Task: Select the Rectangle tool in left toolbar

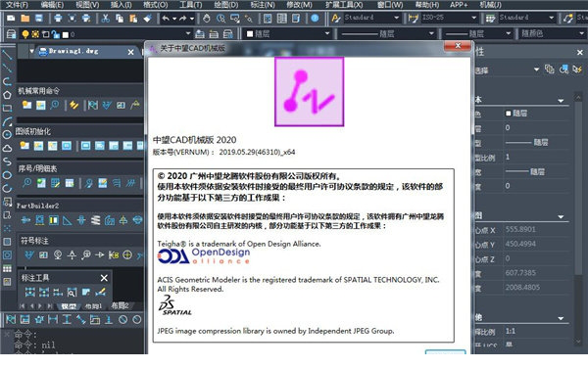Action: point(7,109)
